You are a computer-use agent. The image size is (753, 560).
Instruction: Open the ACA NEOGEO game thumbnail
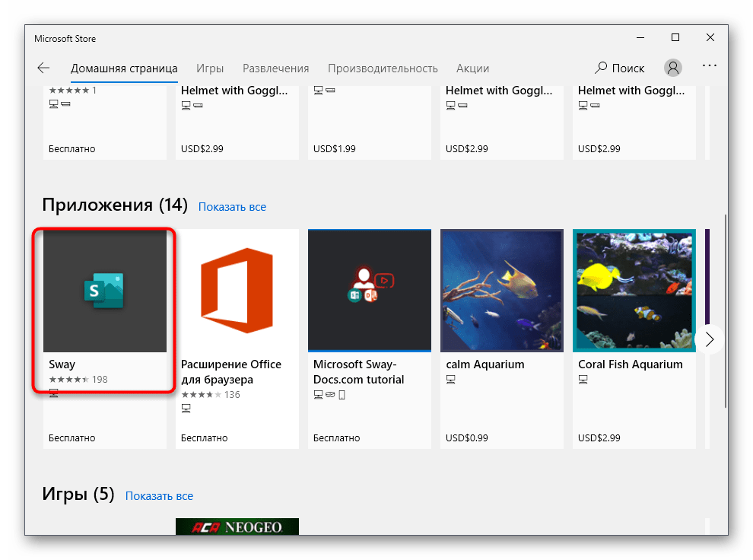237,527
